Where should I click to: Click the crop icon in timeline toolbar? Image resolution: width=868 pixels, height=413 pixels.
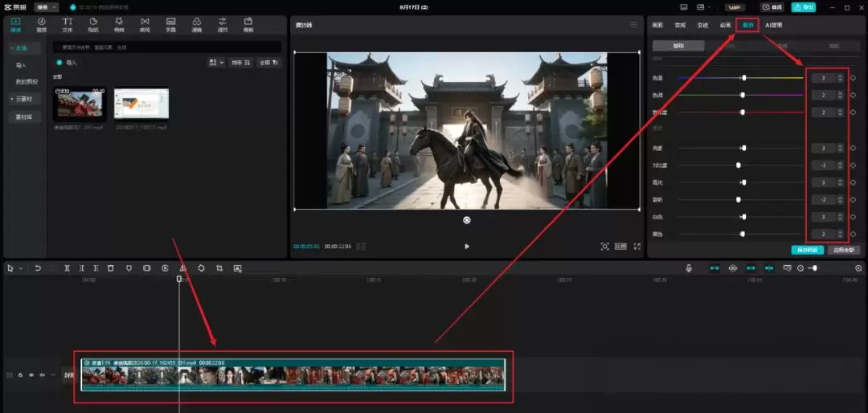219,268
